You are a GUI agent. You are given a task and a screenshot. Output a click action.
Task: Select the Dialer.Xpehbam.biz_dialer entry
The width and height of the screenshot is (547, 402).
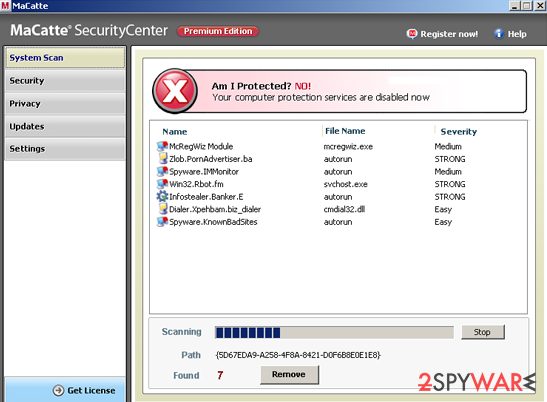[x=215, y=209]
